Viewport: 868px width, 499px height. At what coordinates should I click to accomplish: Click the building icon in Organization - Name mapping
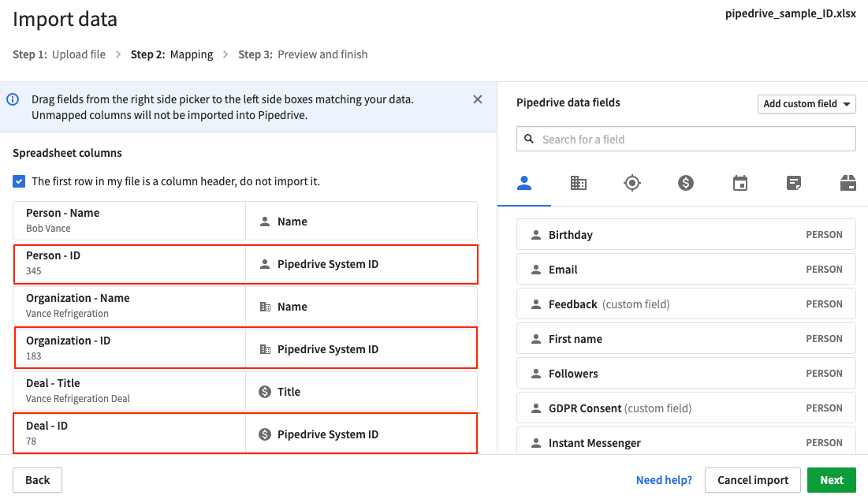click(x=265, y=307)
